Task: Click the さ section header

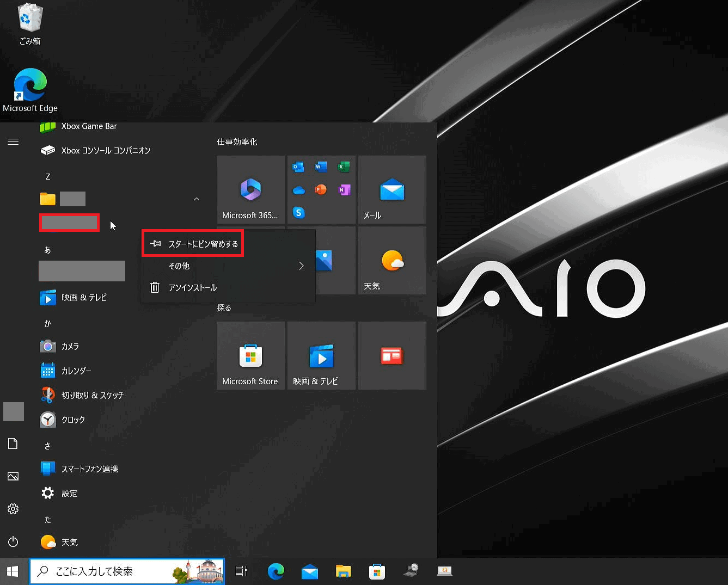Action: [x=48, y=446]
